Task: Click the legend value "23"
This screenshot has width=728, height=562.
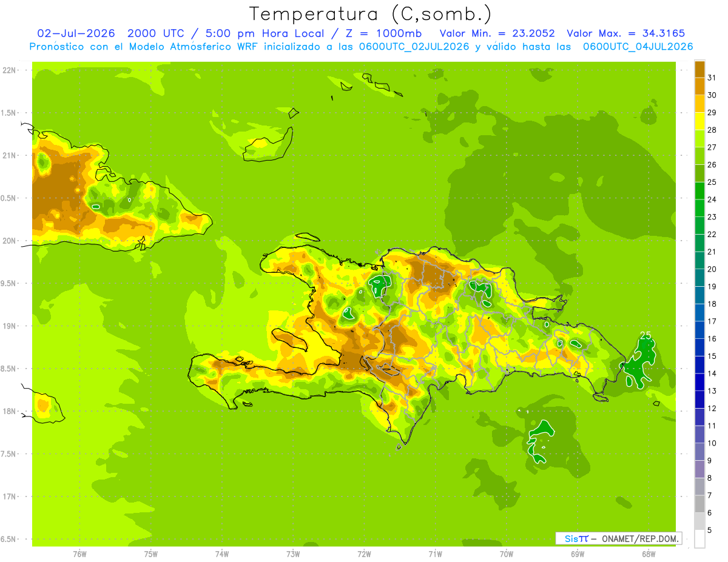Action: click(x=712, y=217)
